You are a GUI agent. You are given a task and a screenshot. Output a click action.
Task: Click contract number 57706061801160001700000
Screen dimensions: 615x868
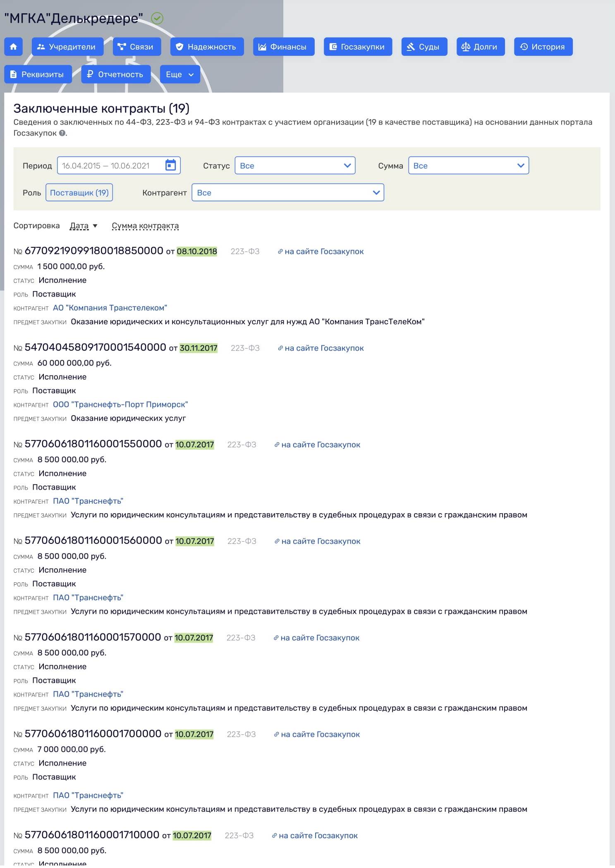93,734
